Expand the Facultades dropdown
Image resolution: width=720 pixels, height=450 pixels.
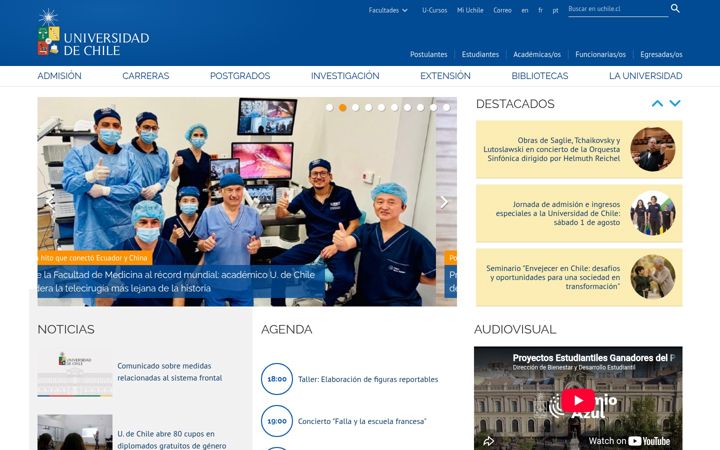pos(388,10)
